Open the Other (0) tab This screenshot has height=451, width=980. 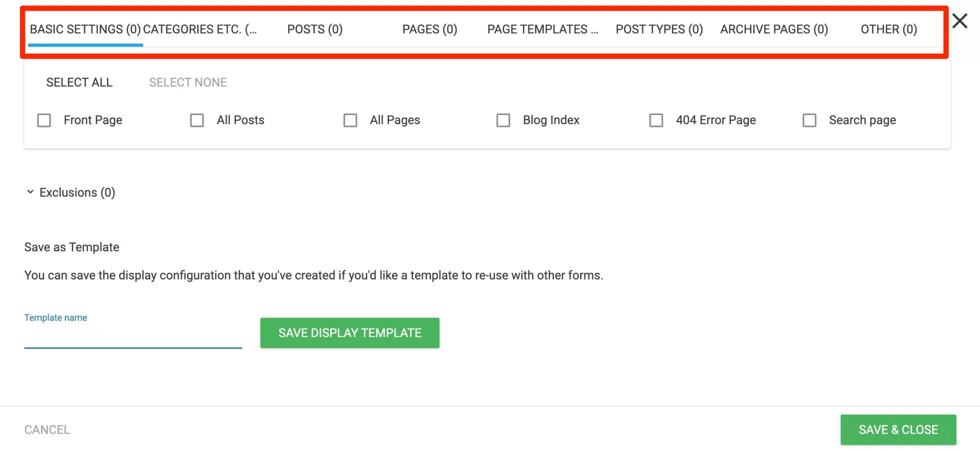point(889,29)
